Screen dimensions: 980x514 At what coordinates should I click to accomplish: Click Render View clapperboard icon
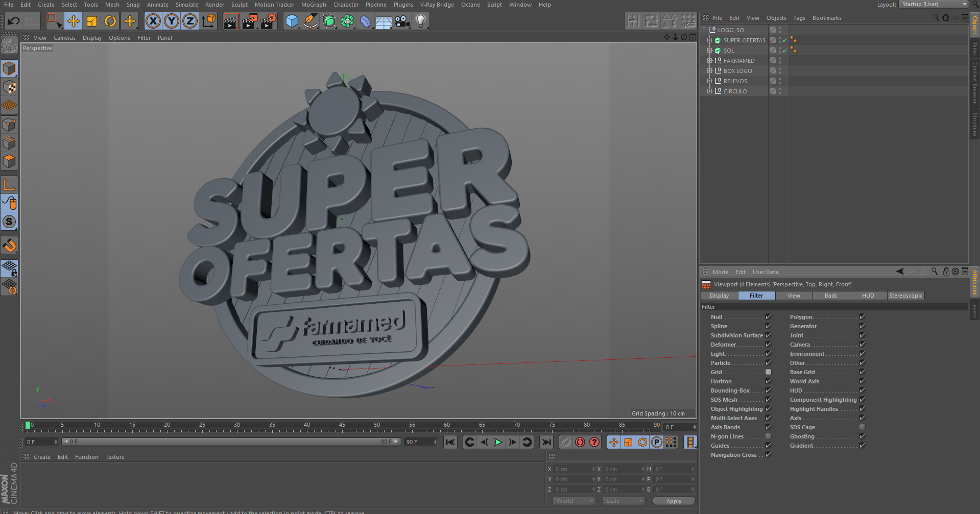(x=231, y=21)
